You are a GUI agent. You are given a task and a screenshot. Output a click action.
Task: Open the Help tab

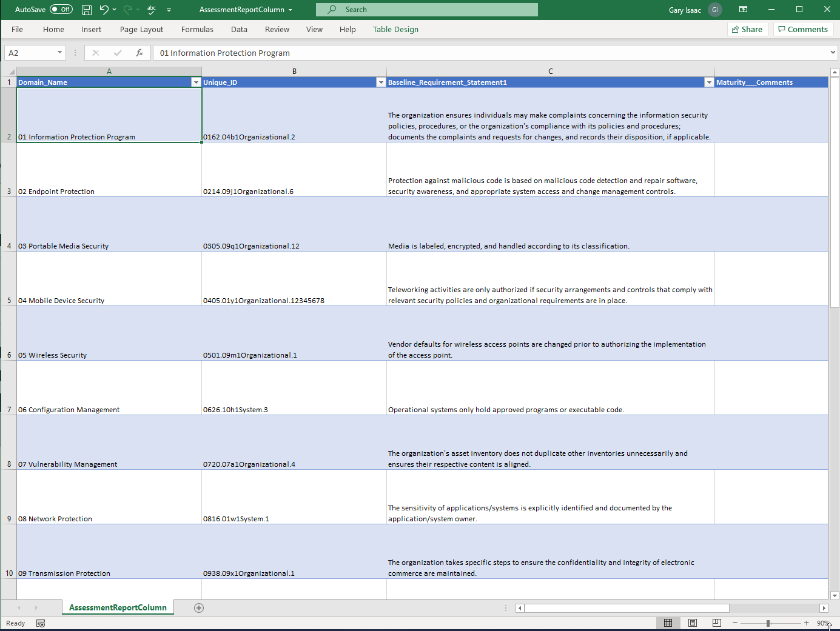tap(348, 29)
